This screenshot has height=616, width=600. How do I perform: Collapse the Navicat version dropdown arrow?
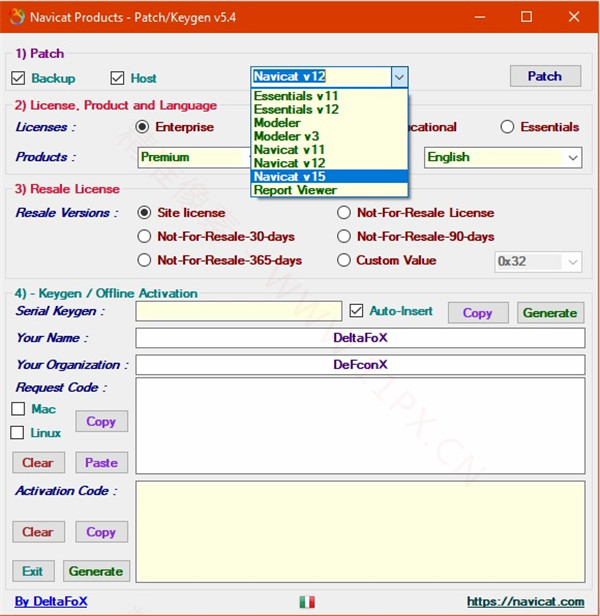pyautogui.click(x=399, y=77)
